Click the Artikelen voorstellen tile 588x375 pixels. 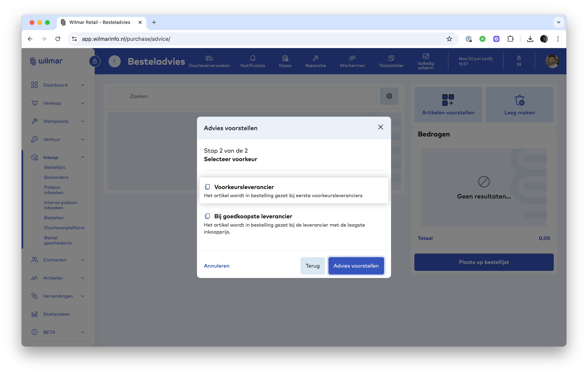click(x=448, y=105)
